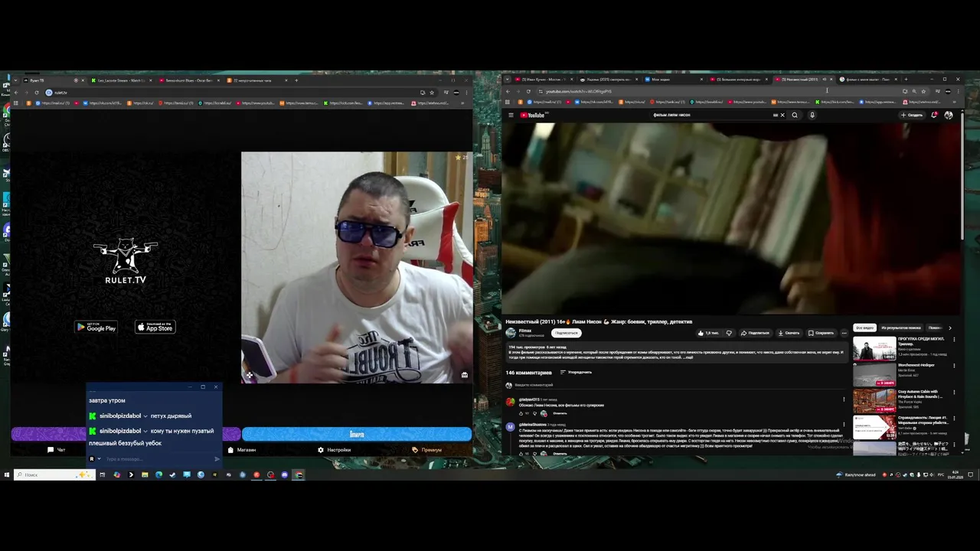The image size is (980, 551).
Task: Reply to ladyan4315 comment
Action: (x=560, y=413)
